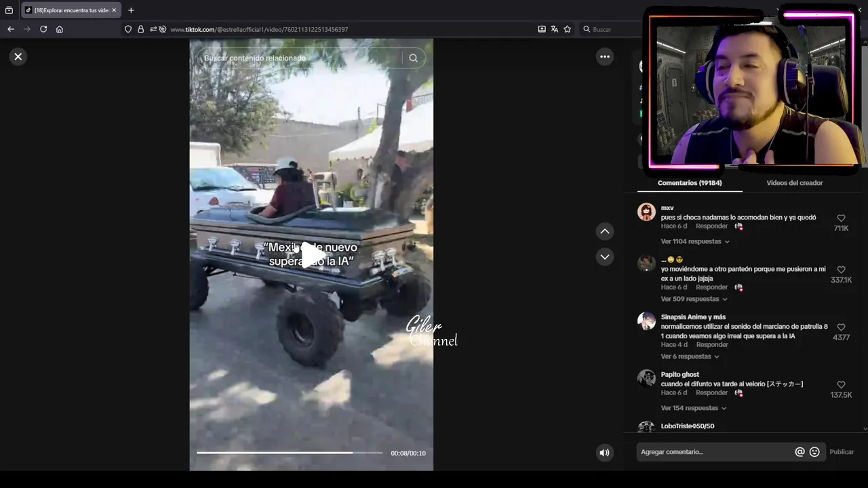Like the Sinapsis Anime y más comment

point(841,327)
